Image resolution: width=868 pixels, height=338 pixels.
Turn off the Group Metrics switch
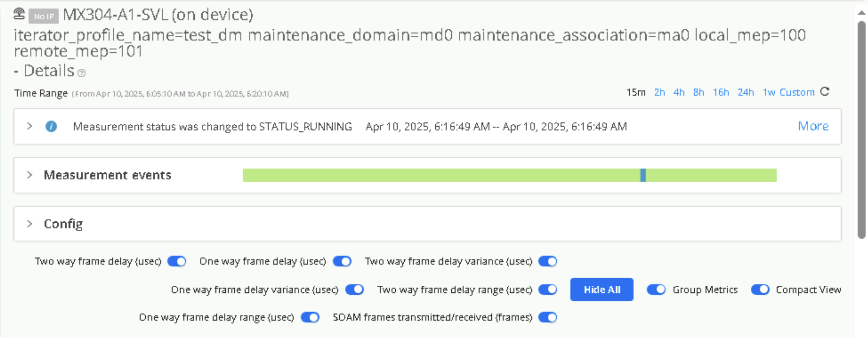(x=656, y=290)
